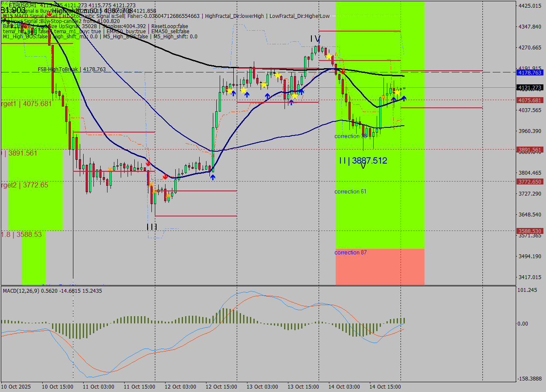
Task: Select the blue up arrow at the 12 Oct reversal low
Action: pyautogui.click(x=213, y=177)
